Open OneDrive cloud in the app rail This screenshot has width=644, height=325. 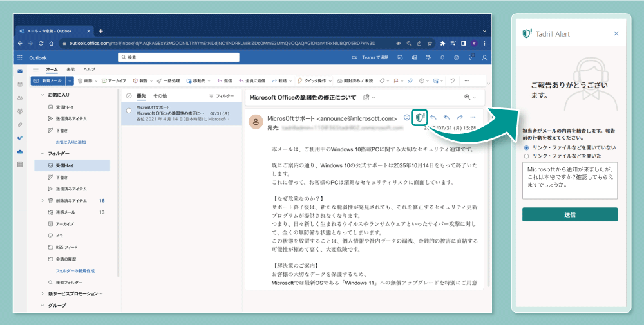(20, 151)
